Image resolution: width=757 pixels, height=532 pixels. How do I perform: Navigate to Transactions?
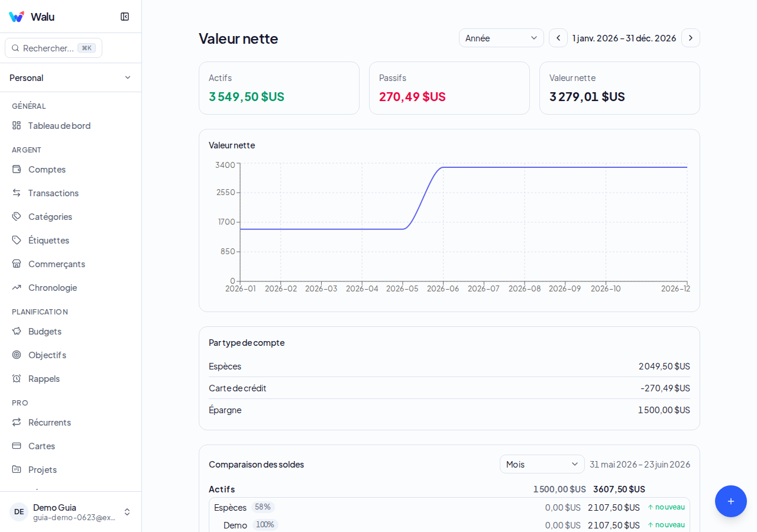pyautogui.click(x=71, y=193)
